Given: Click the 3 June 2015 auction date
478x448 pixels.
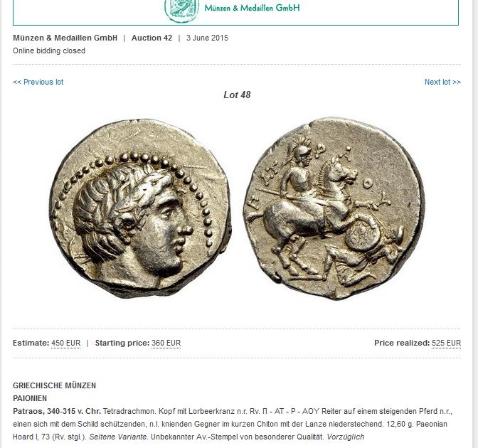Looking at the screenshot, I should pos(207,38).
